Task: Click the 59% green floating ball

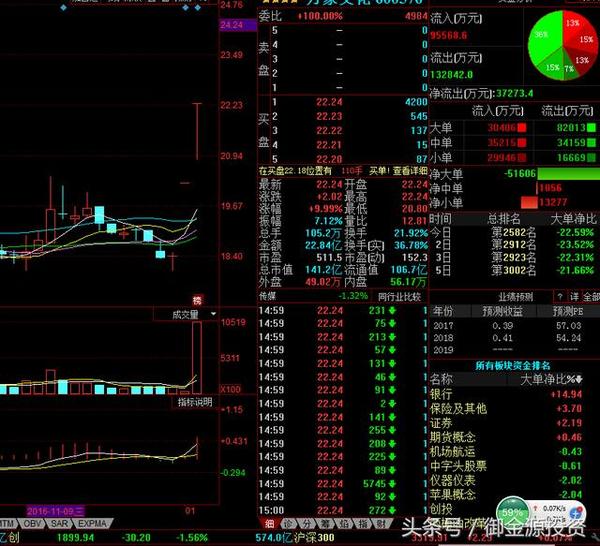Action: (512, 512)
